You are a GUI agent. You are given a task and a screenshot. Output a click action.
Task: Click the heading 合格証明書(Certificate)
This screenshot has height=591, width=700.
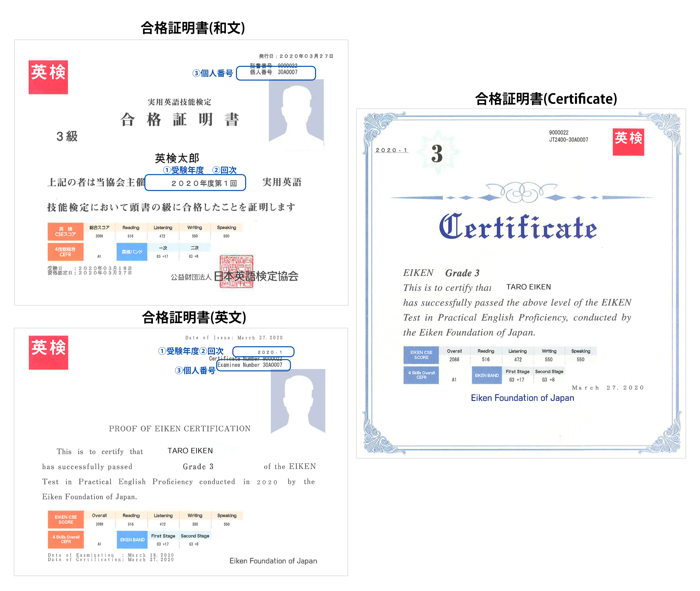click(x=546, y=99)
